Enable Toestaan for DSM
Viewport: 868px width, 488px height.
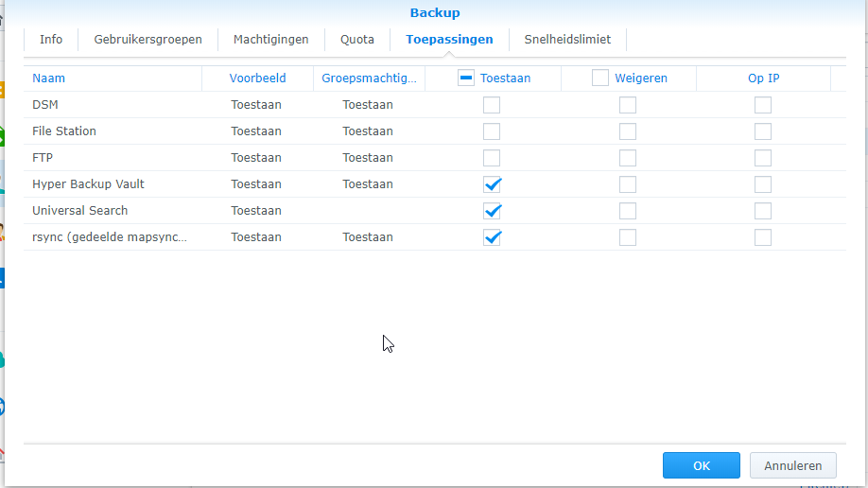[492, 105]
